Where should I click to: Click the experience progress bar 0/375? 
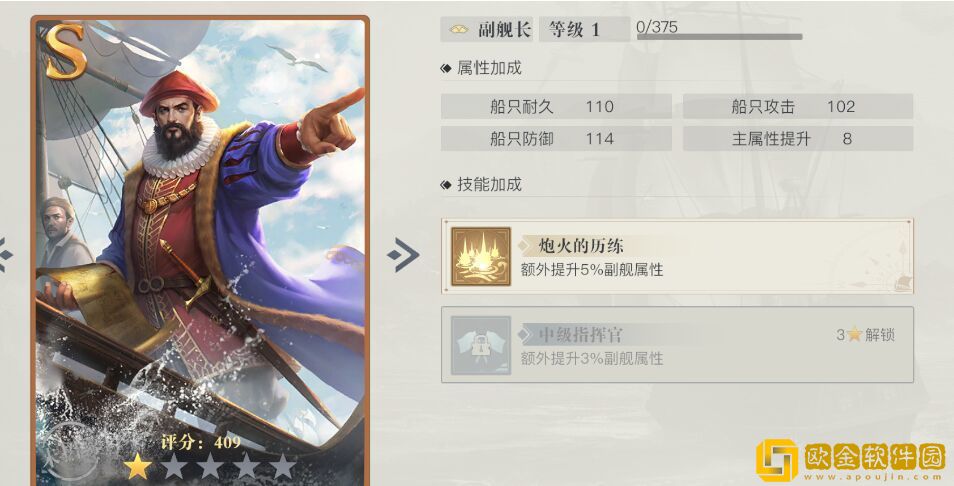(x=719, y=36)
